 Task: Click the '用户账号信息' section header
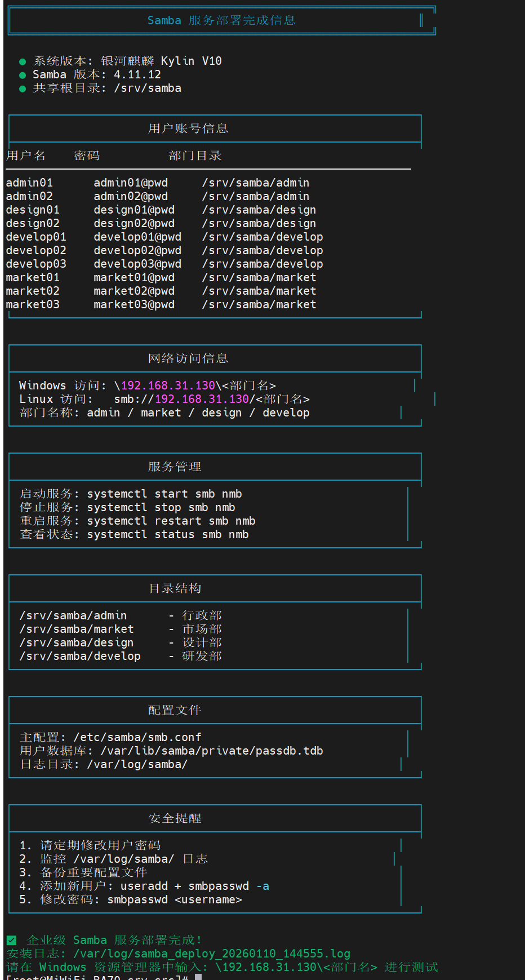pos(188,128)
